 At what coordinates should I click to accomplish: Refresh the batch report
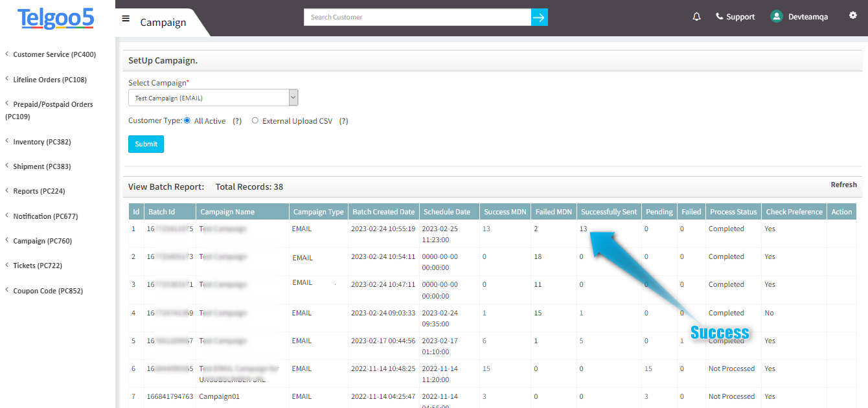tap(843, 184)
